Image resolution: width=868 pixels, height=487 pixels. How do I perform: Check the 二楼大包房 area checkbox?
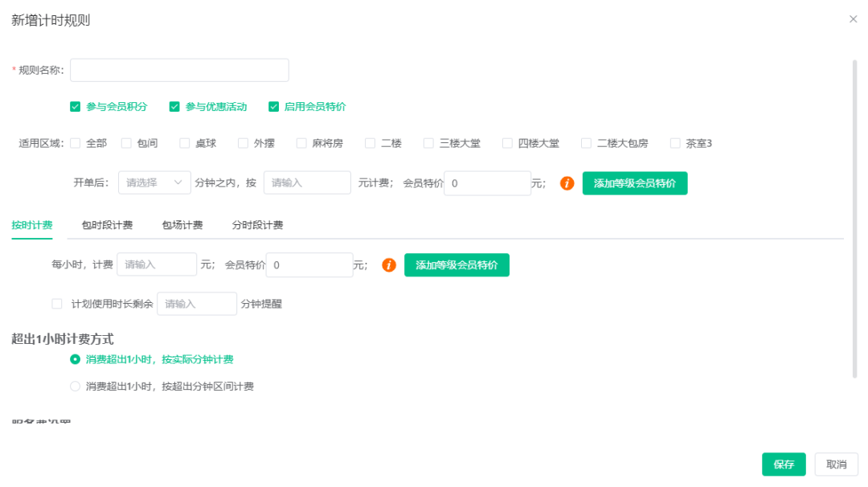(x=586, y=143)
